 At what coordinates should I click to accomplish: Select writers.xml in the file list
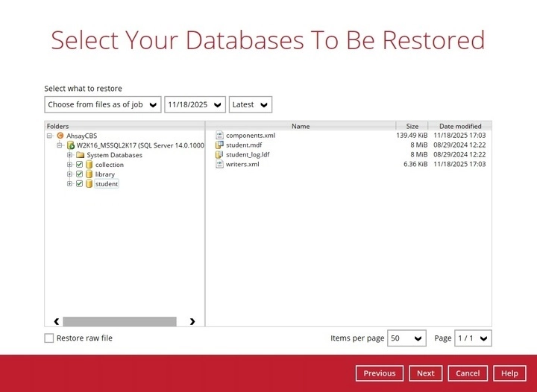point(242,165)
